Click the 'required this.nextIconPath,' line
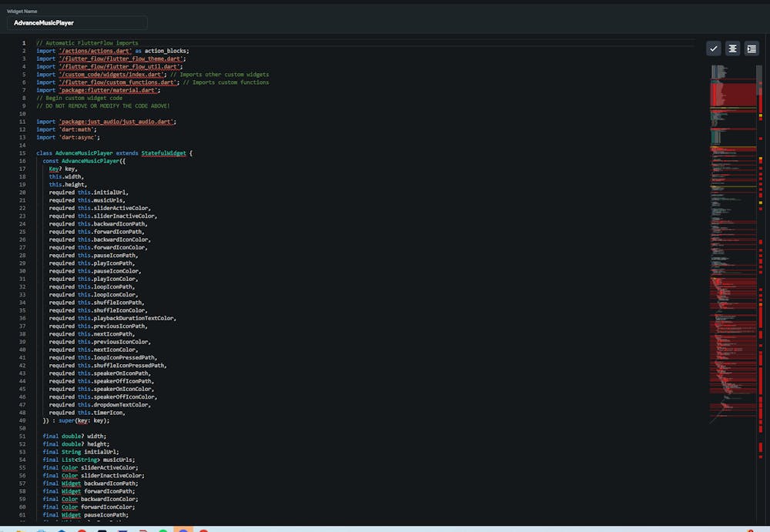 coord(92,333)
